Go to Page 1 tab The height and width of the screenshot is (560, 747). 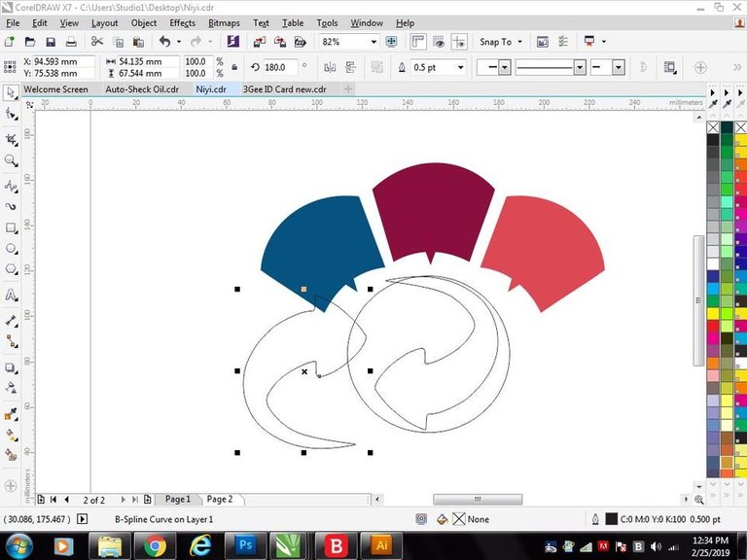(x=178, y=499)
